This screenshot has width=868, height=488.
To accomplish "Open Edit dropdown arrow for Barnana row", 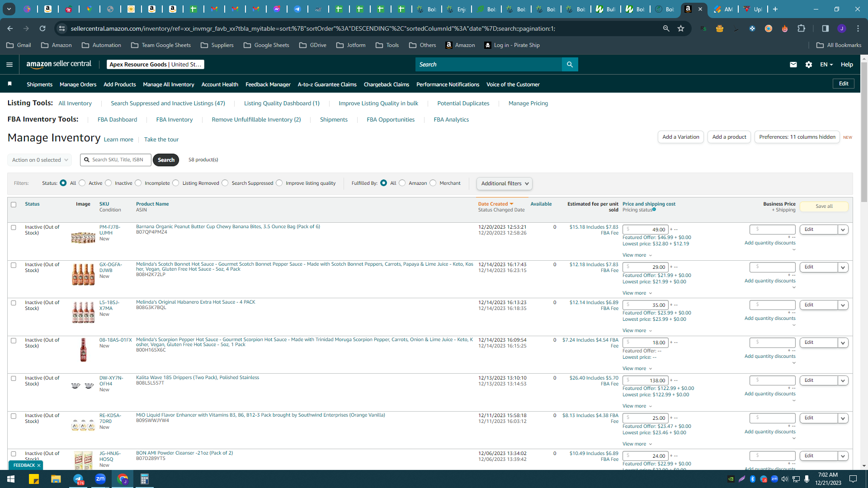I will click(x=843, y=230).
